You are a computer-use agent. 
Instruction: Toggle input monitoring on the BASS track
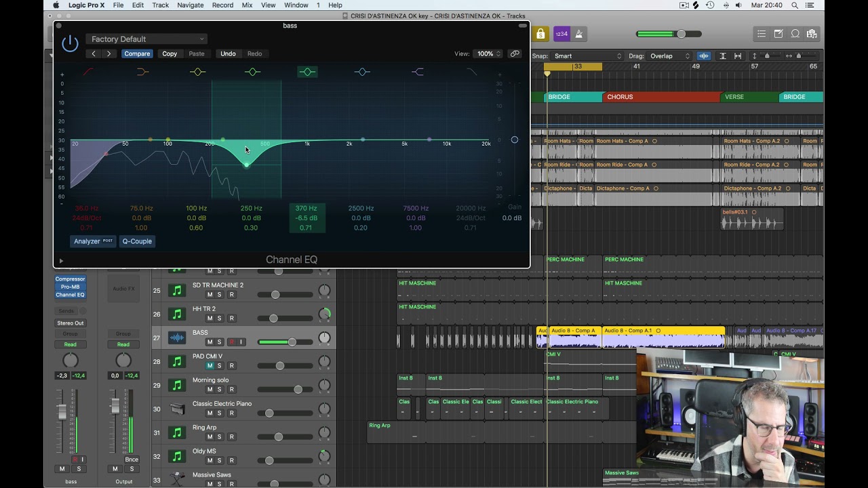(x=241, y=342)
